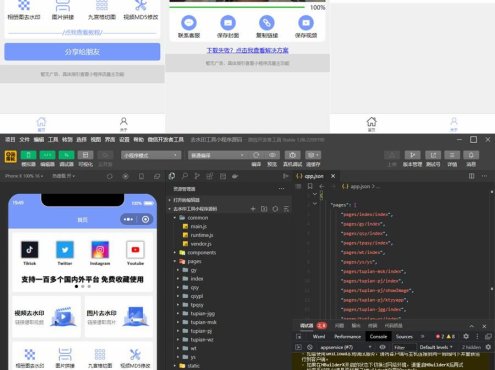Image resolution: width=495 pixels, height=370 pixels.
Task: Click the project avatar icon
Action: [10, 156]
